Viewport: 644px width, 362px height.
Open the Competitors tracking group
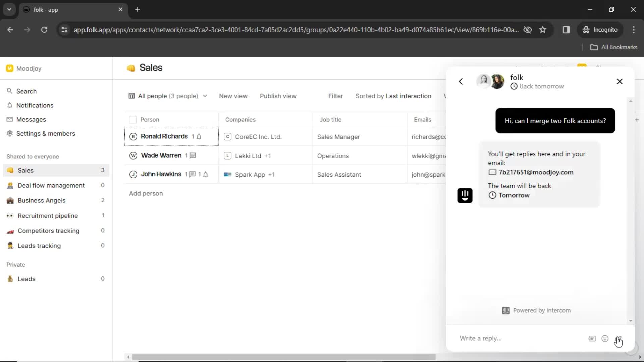(56, 231)
